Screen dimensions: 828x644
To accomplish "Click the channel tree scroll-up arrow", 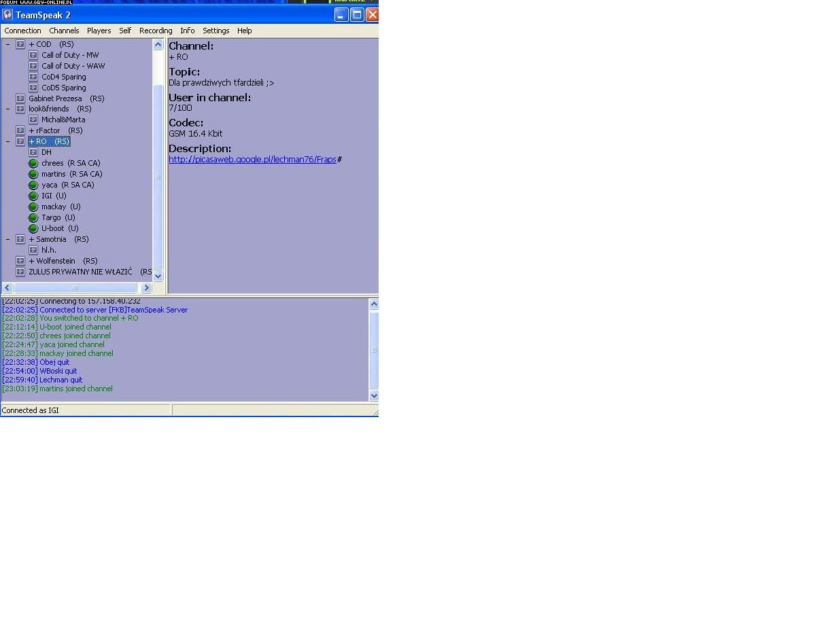I will 158,45.
